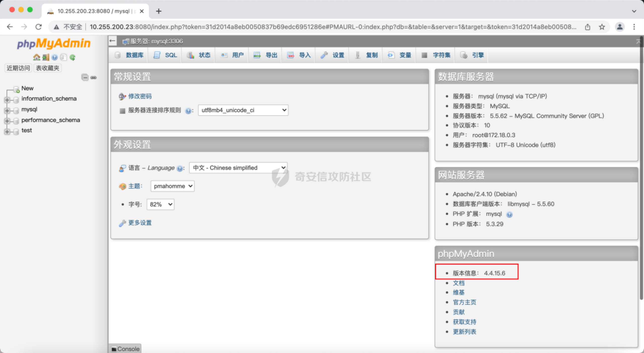Screen dimensions: 644x353
Task: Click 表收藏夹 favorites button
Action: [x=48, y=68]
